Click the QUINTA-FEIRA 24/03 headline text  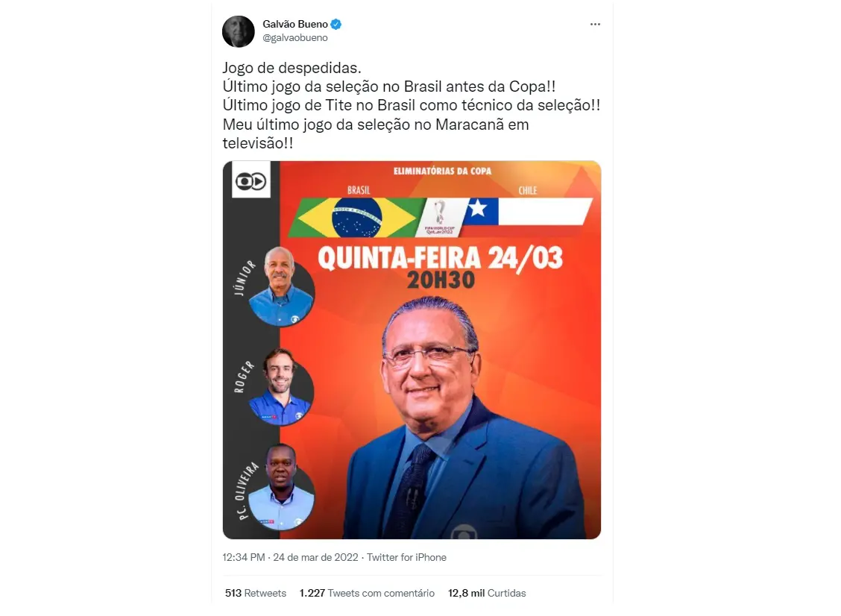[x=441, y=259]
